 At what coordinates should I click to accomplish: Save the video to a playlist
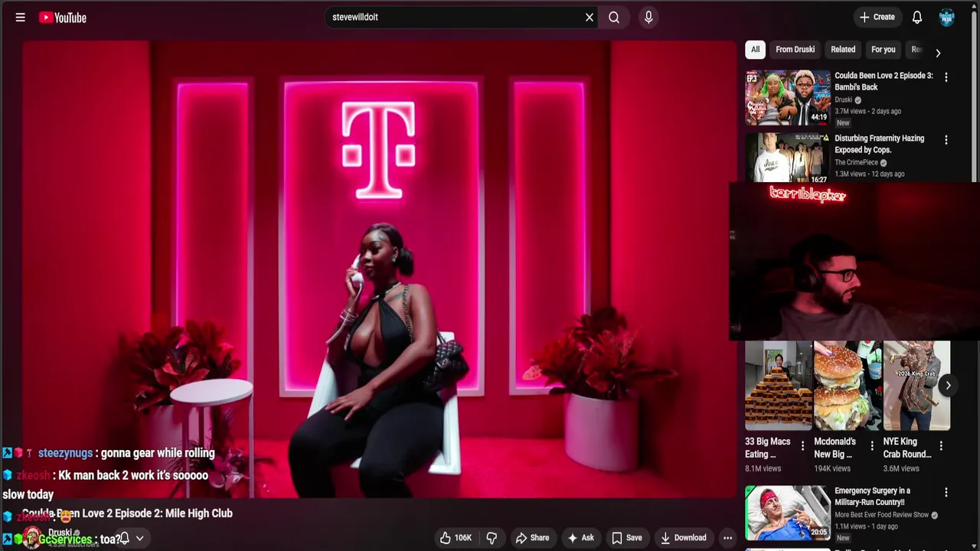coord(626,538)
